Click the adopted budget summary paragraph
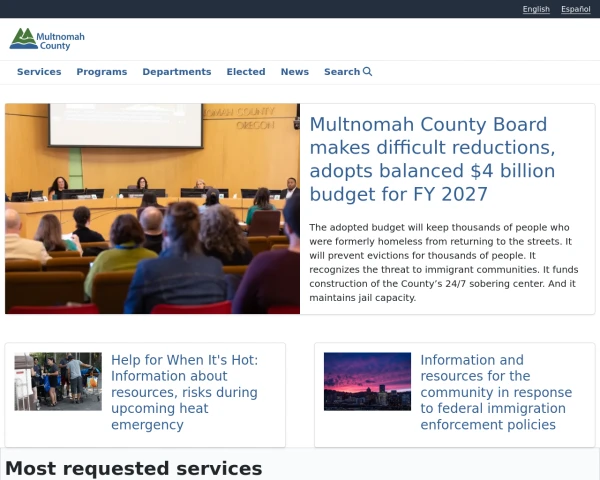Screen dimensions: 600x480 [444, 263]
